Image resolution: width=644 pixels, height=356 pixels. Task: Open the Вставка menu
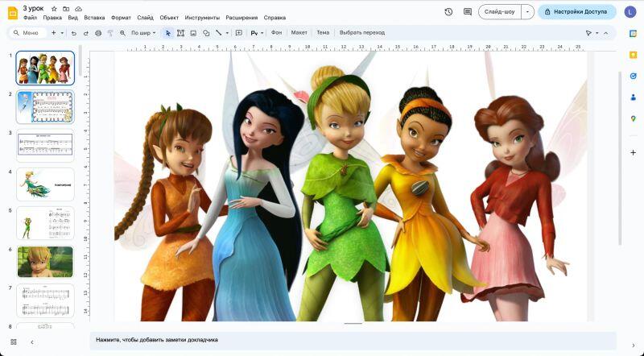(94, 18)
